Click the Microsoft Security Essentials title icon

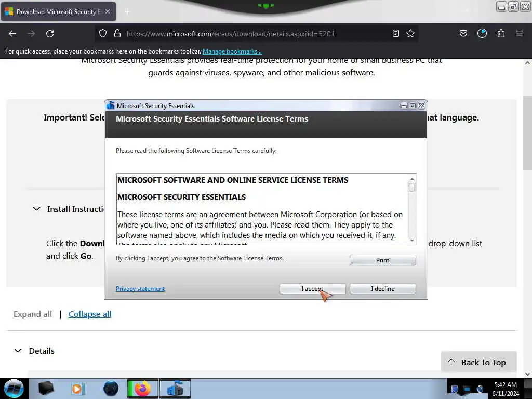pyautogui.click(x=111, y=105)
